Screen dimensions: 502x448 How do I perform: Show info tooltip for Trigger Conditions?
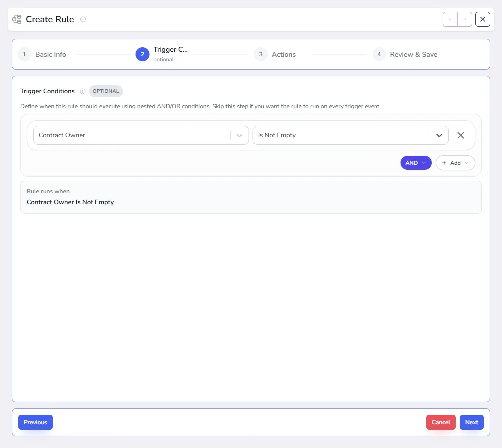[x=83, y=91]
